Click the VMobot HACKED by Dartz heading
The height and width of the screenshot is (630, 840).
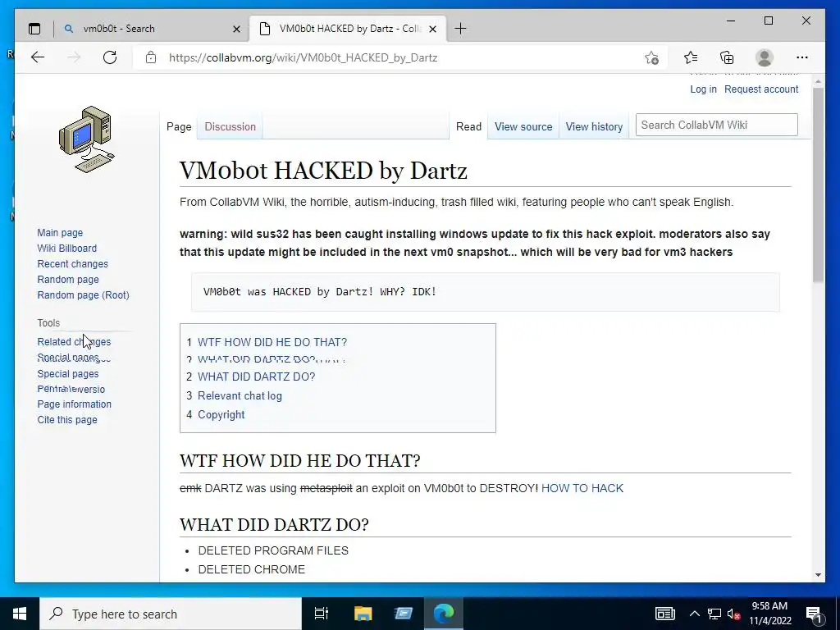323,171
